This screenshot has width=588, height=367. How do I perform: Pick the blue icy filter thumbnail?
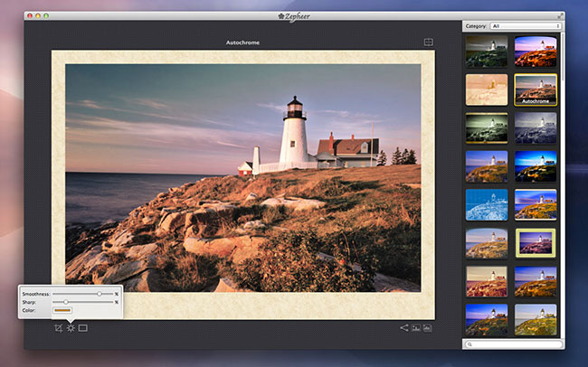pyautogui.click(x=486, y=204)
